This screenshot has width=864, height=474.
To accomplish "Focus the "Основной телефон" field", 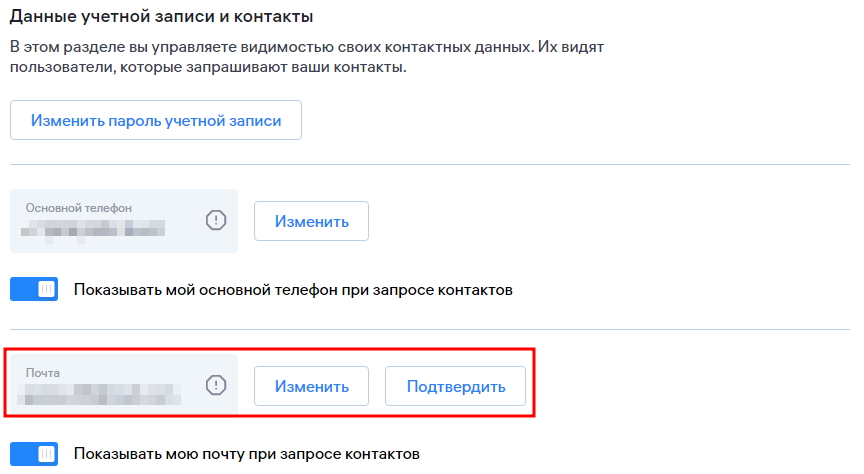I will [110, 221].
